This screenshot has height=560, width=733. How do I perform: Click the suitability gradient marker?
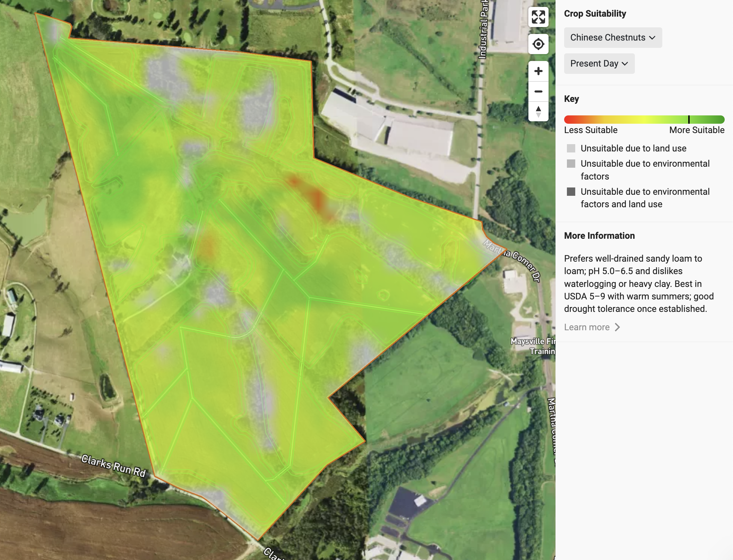[689, 120]
